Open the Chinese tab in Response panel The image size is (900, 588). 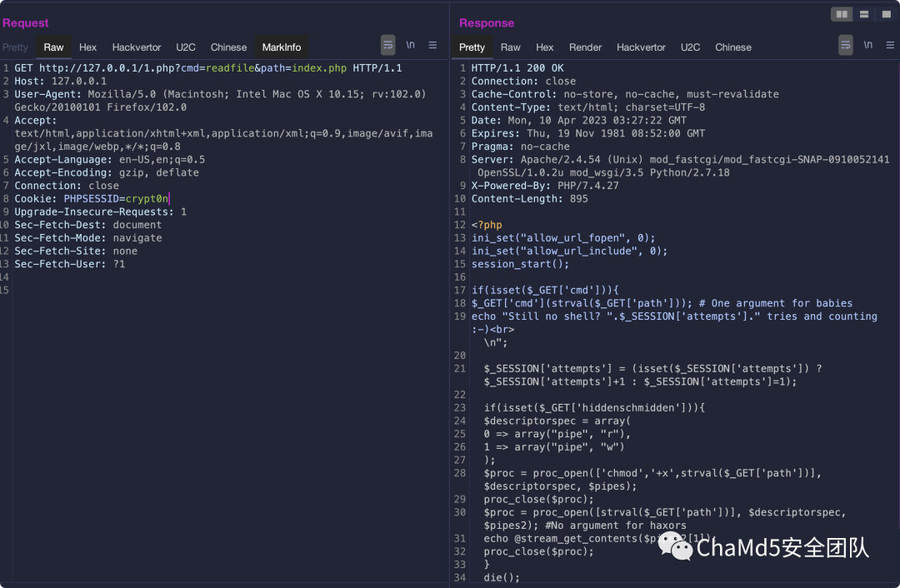pos(733,47)
